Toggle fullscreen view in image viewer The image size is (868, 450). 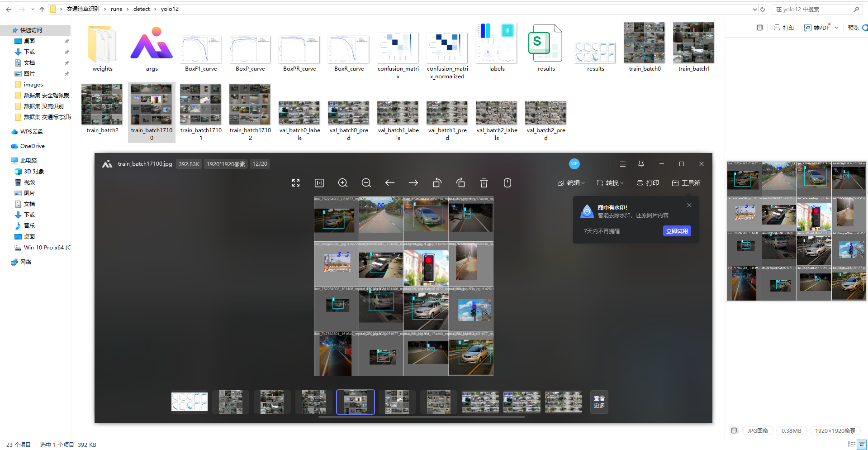(x=296, y=183)
